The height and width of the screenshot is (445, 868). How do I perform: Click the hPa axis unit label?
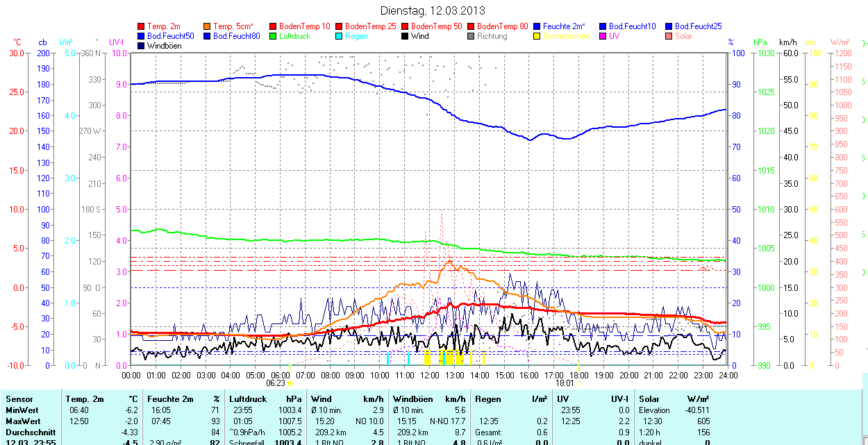[762, 42]
